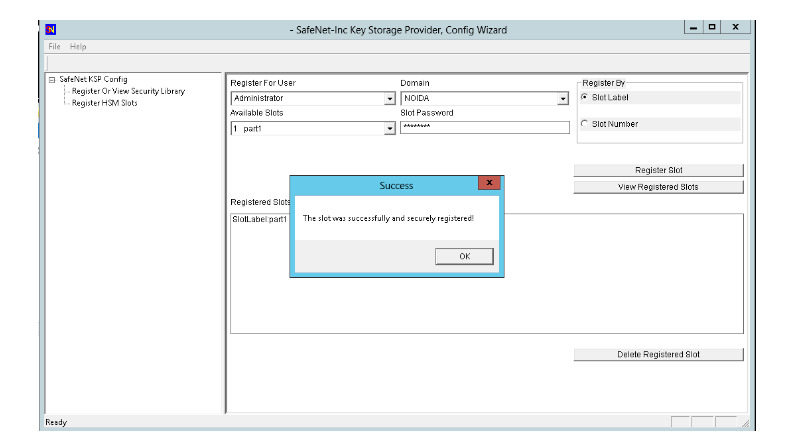The width and height of the screenshot is (794, 446).
Task: Click the 'Available Slots' label
Action: [257, 113]
